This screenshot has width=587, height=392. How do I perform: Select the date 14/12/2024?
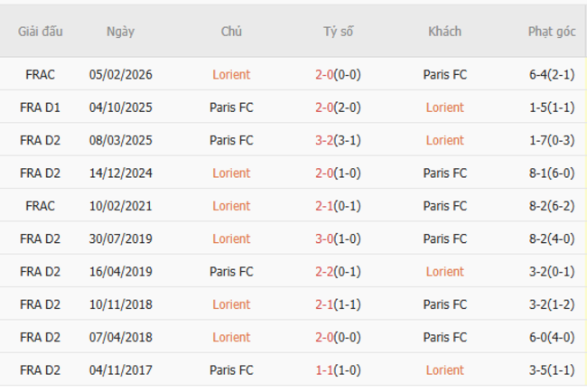click(120, 173)
